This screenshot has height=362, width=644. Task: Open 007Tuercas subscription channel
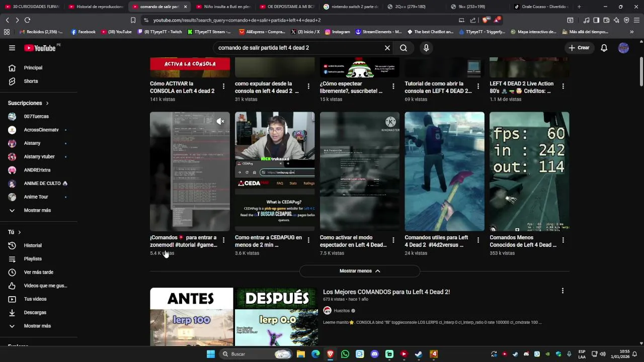[x=36, y=116]
